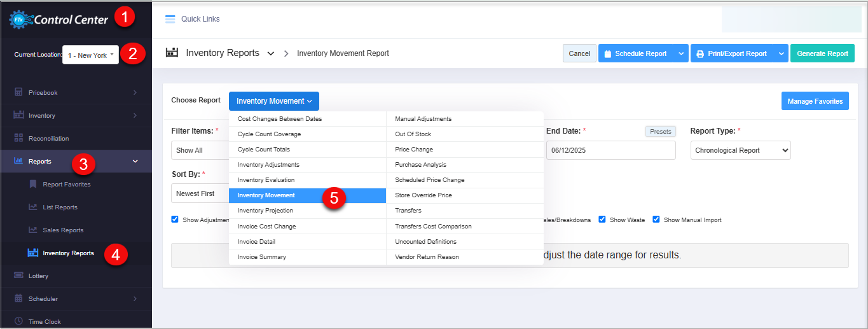Click the Manage Favorites button
Screen dimensions: 868x329
(815, 101)
